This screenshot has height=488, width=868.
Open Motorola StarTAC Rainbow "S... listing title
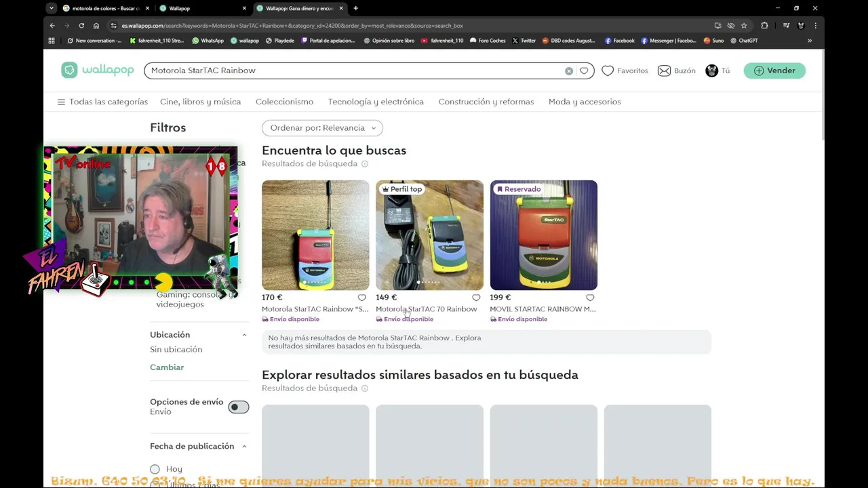coord(315,309)
